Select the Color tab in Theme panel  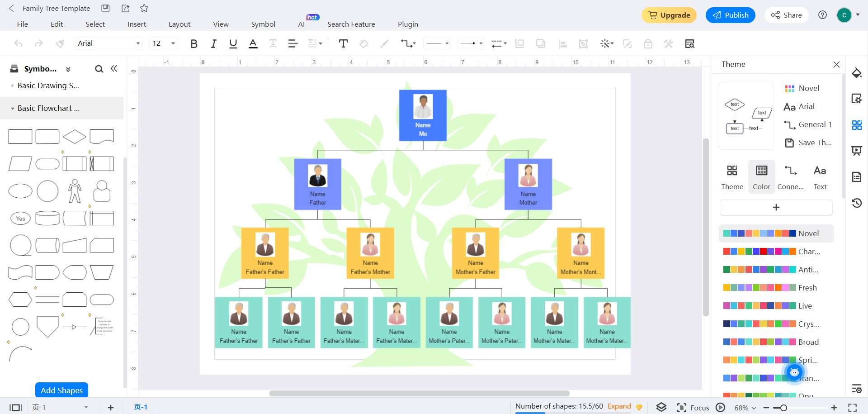(761, 177)
